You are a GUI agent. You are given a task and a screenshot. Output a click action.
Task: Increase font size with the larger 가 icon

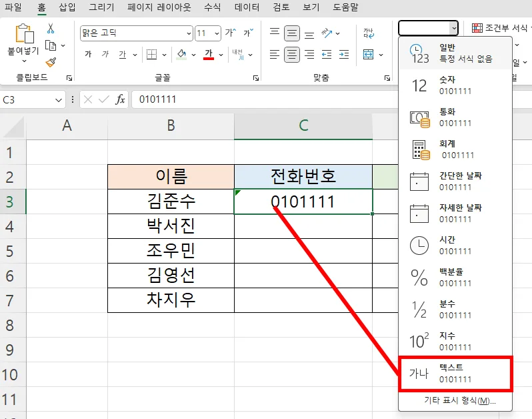coord(231,33)
